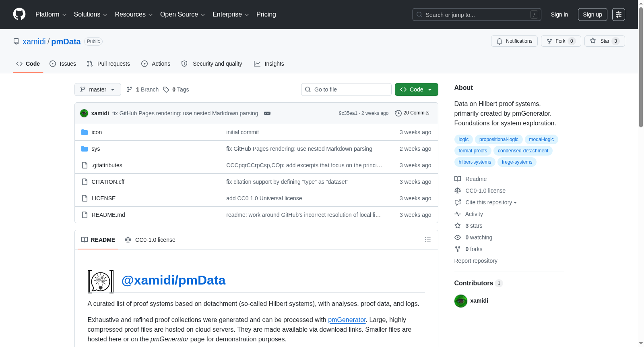Screen dimensions: 644x347
Task: Expand the Resources menu
Action: (x=134, y=15)
